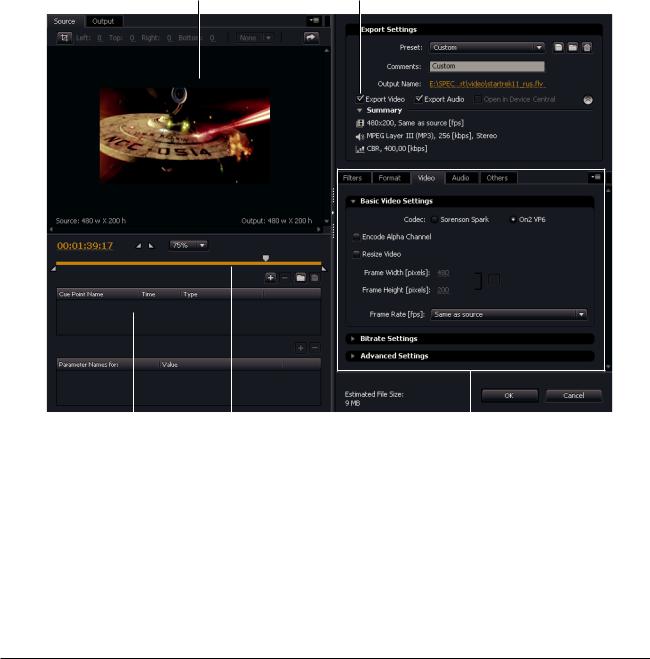Switch to the Source tab

[66, 21]
